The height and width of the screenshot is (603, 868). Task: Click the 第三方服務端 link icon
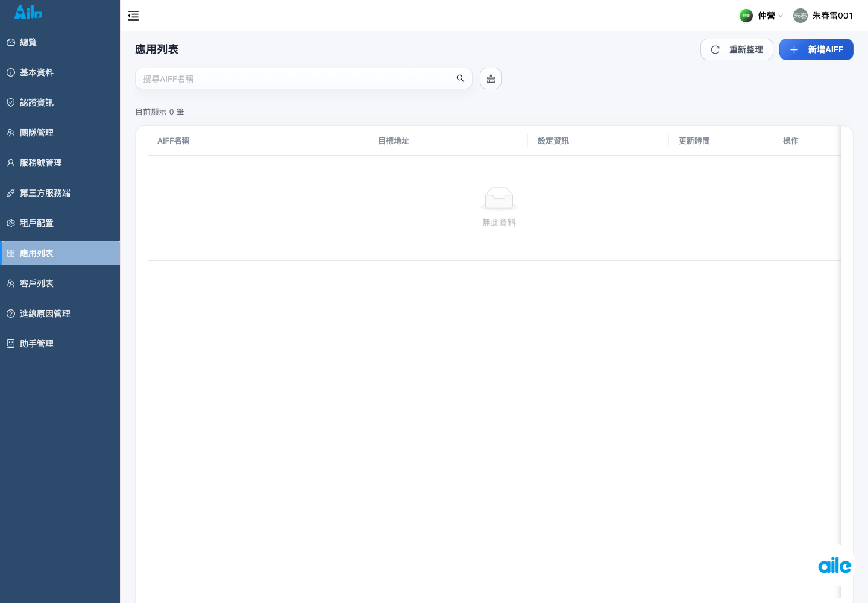pos(11,193)
